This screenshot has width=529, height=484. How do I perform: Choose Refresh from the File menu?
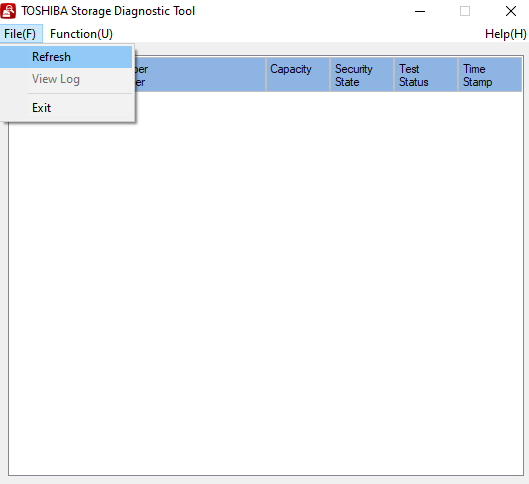[x=66, y=57]
